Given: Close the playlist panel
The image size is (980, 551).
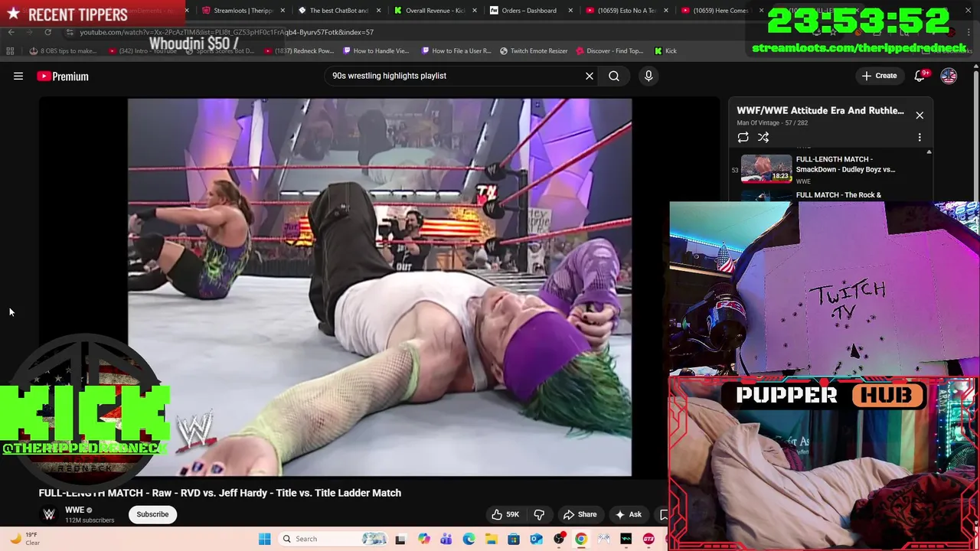Looking at the screenshot, I should 920,116.
